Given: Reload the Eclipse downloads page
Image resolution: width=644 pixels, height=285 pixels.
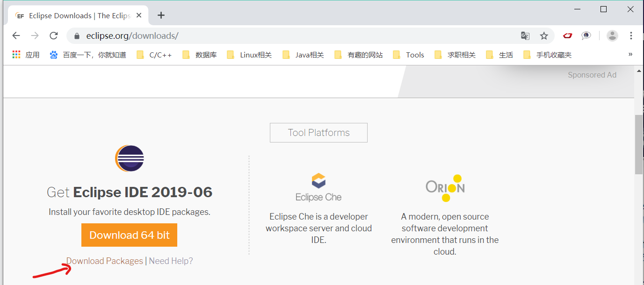Looking at the screenshot, I should point(54,36).
